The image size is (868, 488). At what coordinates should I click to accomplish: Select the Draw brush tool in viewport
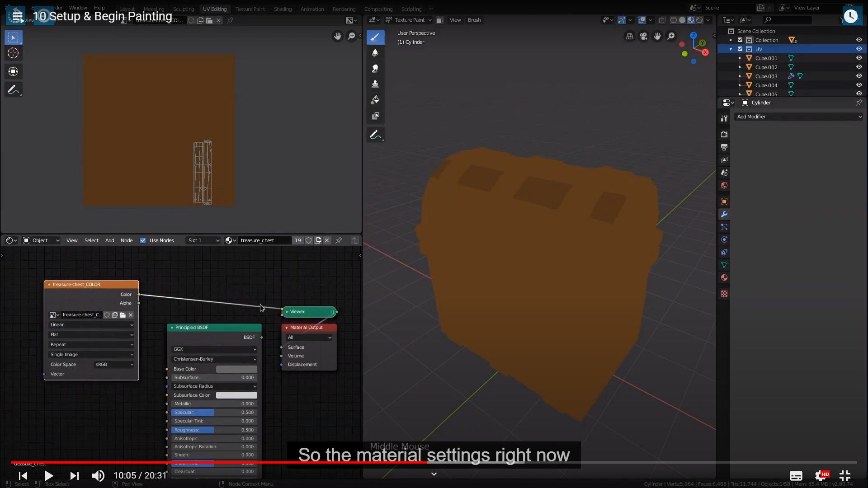[x=375, y=37]
